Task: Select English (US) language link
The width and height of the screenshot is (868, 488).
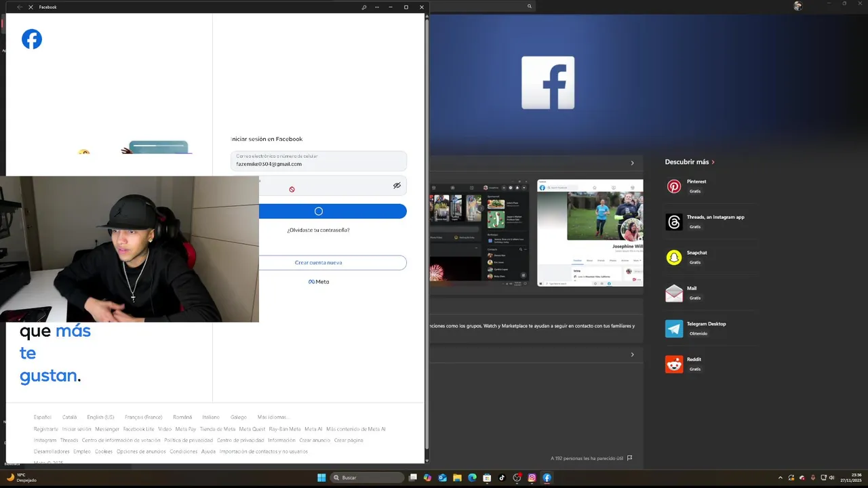Action: click(x=100, y=418)
